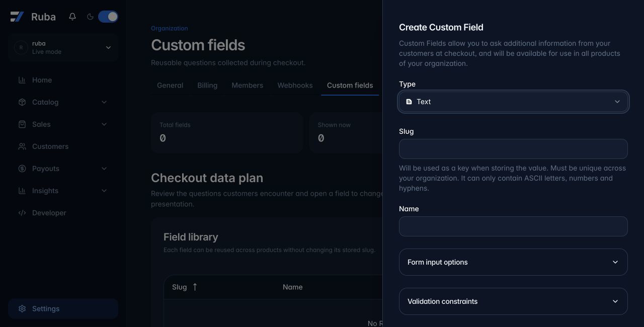Select the Custom fields tab
This screenshot has width=644, height=327.
(350, 85)
